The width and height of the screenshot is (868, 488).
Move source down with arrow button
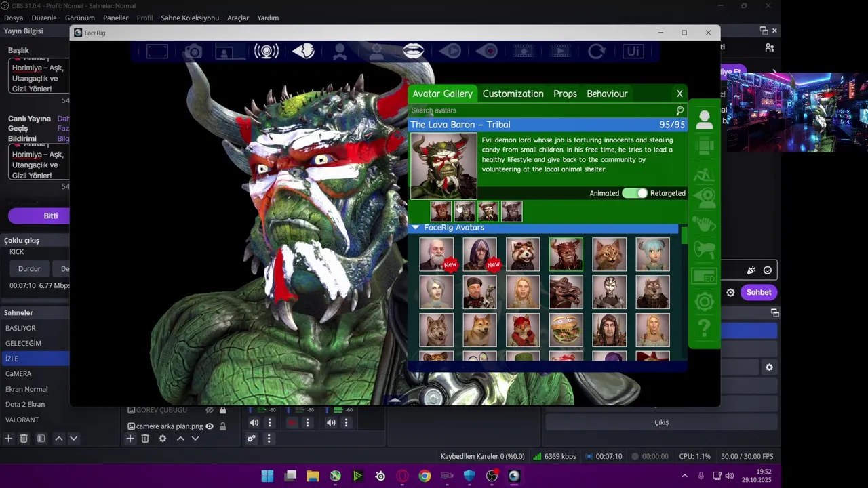click(195, 439)
